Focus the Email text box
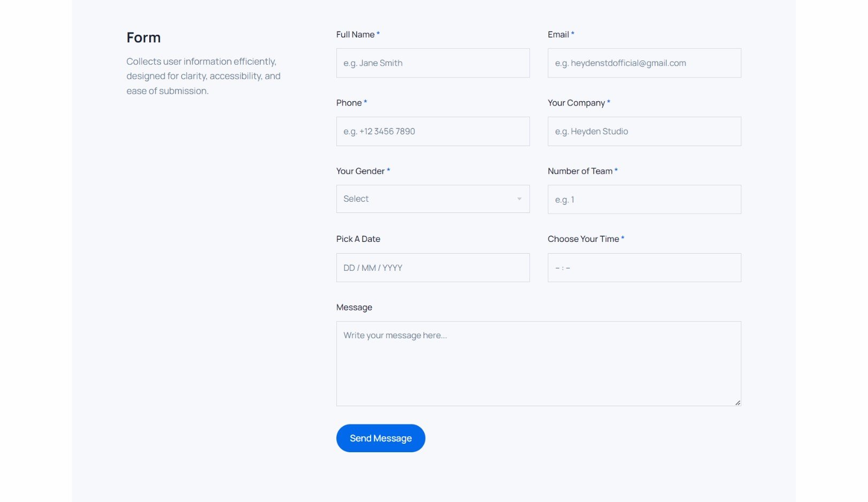 [x=644, y=63]
